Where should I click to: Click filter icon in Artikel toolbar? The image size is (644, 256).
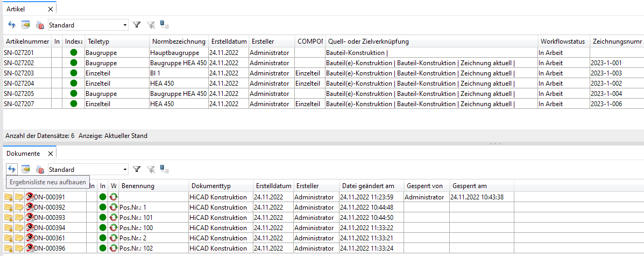click(137, 25)
